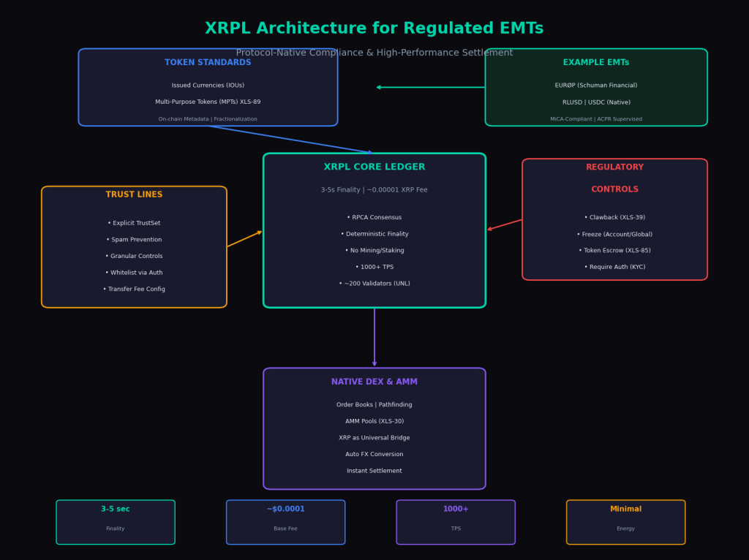The image size is (749, 560).
Task: Select the ~$0.0001 Base Fee stat card
Action: (285, 522)
